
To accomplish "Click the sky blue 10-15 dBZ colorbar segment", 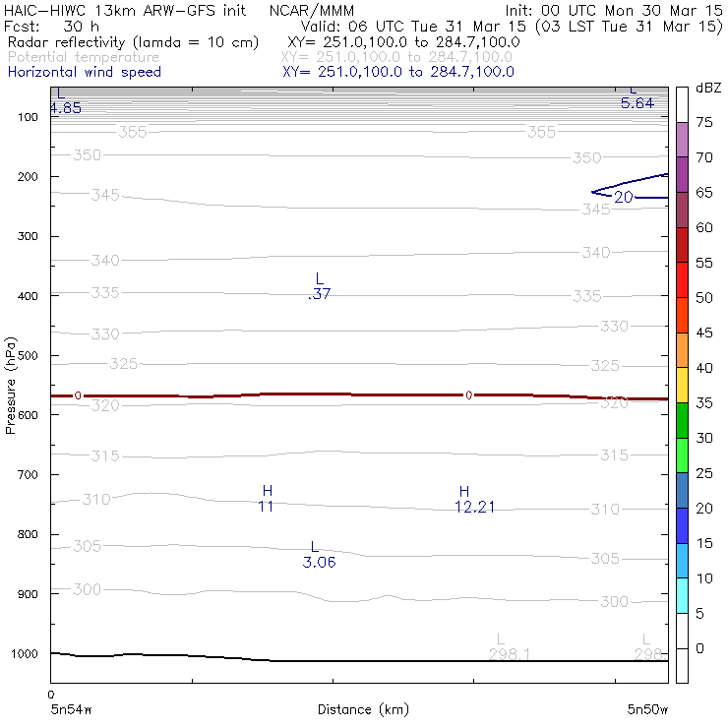I will [682, 561].
